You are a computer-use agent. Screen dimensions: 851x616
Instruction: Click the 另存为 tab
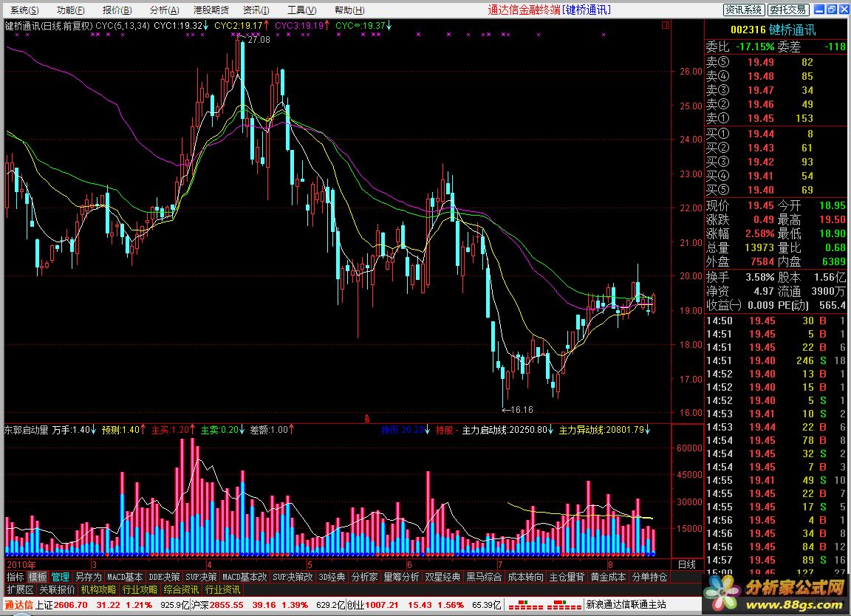pyautogui.click(x=88, y=577)
